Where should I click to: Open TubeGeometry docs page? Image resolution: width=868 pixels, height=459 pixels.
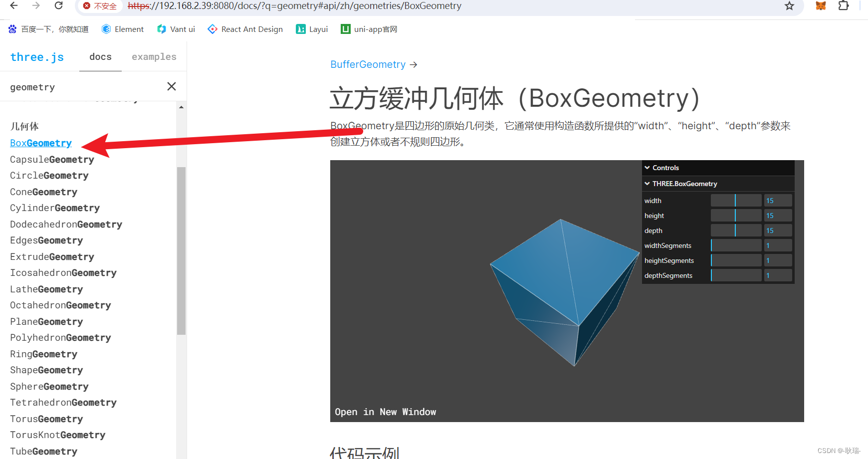click(x=44, y=452)
